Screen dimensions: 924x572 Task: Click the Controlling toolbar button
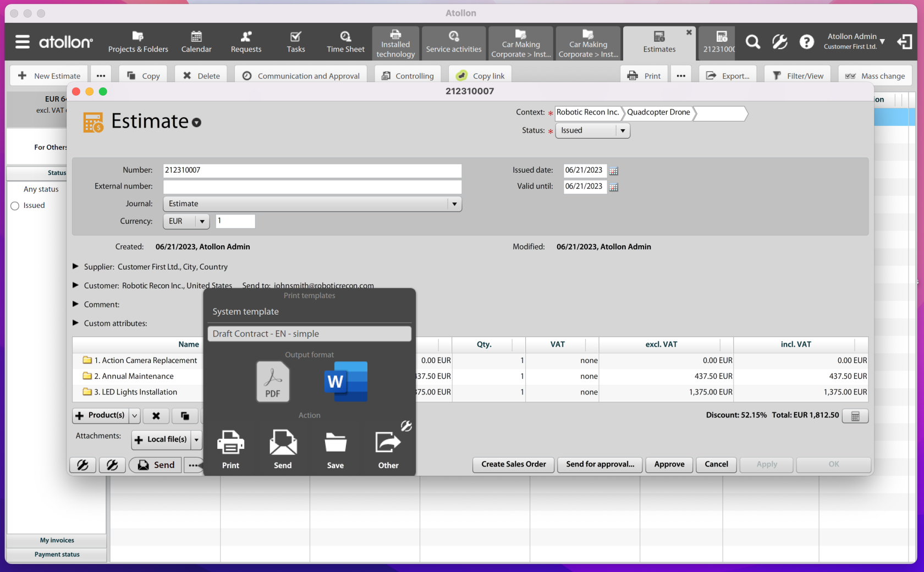point(408,76)
